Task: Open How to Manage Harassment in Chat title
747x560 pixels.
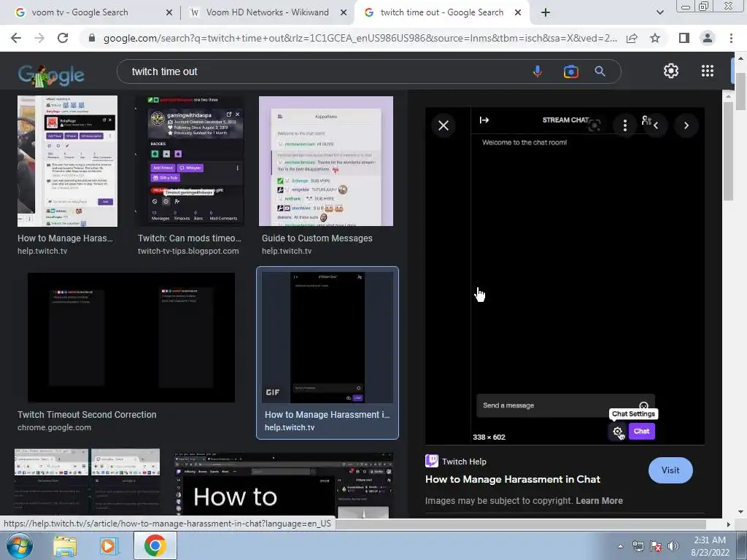Action: pos(513,479)
